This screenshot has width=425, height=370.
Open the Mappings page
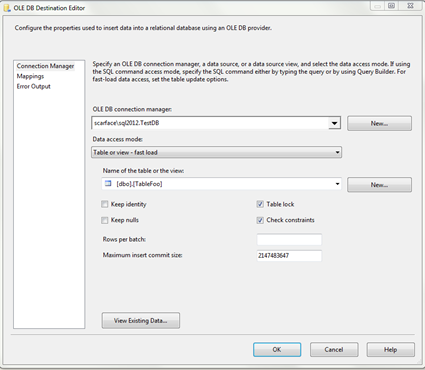tap(30, 76)
